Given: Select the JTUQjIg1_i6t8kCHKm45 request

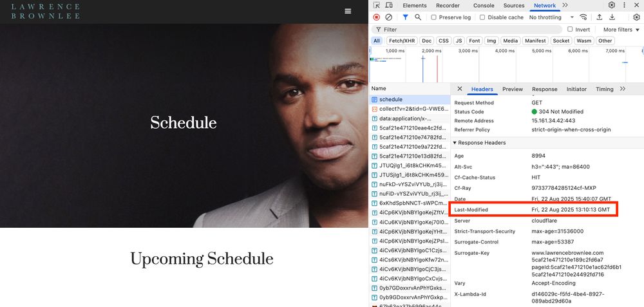Looking at the screenshot, I should point(410,165).
